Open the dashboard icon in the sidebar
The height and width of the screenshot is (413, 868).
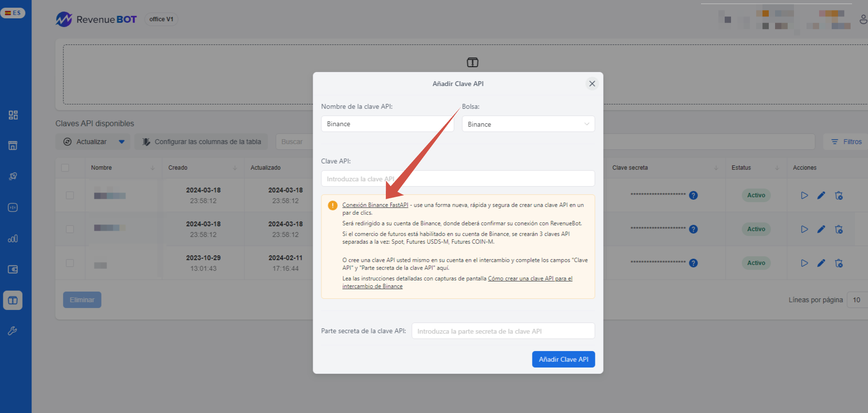coord(13,115)
